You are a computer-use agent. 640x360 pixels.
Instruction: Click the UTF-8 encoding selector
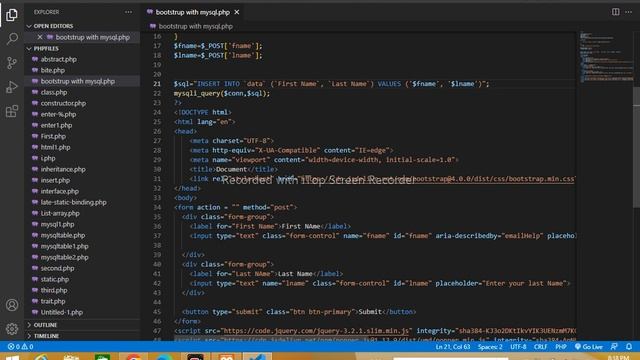coord(518,347)
